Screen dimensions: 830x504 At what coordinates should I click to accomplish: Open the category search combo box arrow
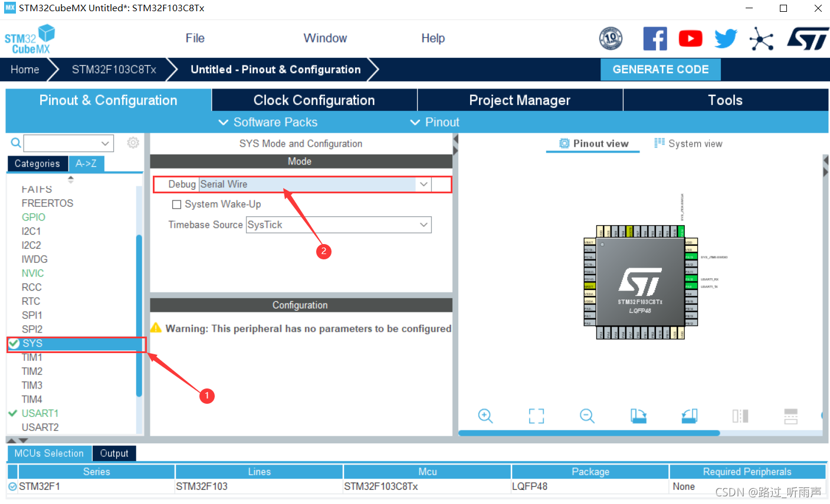click(105, 143)
